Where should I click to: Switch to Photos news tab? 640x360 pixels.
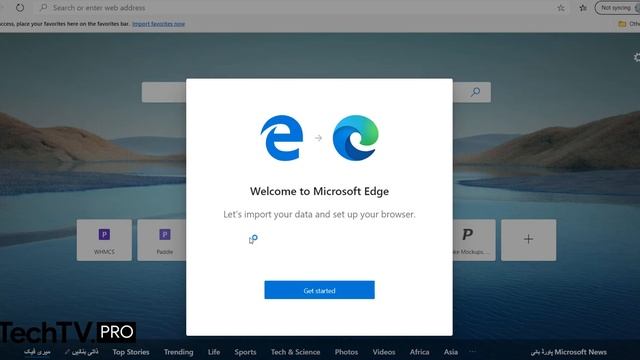[x=346, y=352]
